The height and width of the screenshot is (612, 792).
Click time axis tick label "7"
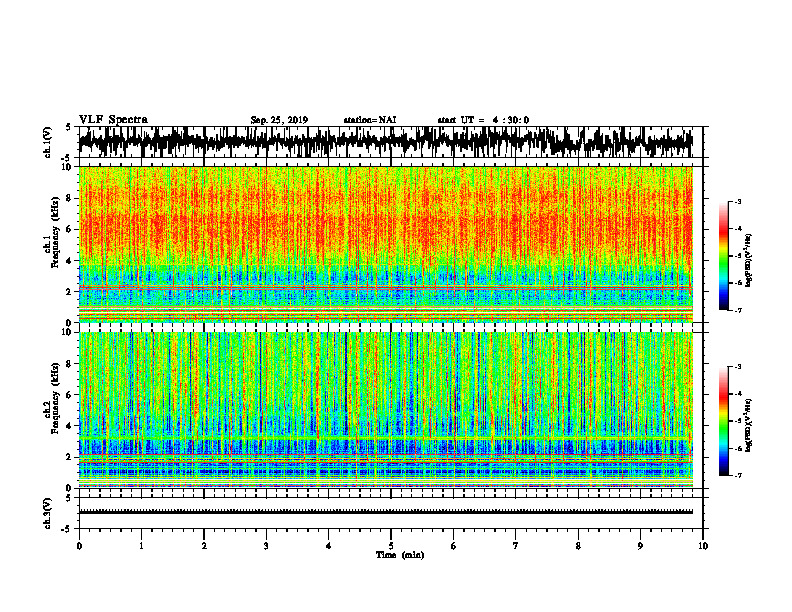pos(516,546)
